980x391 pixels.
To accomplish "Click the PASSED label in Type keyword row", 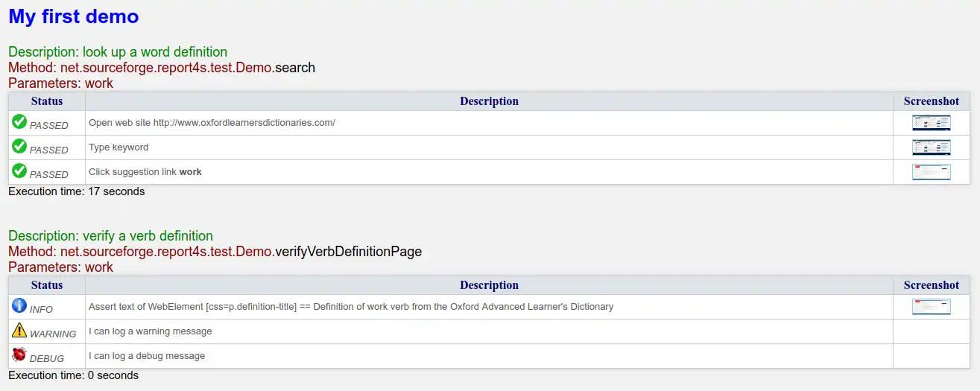I will (49, 150).
